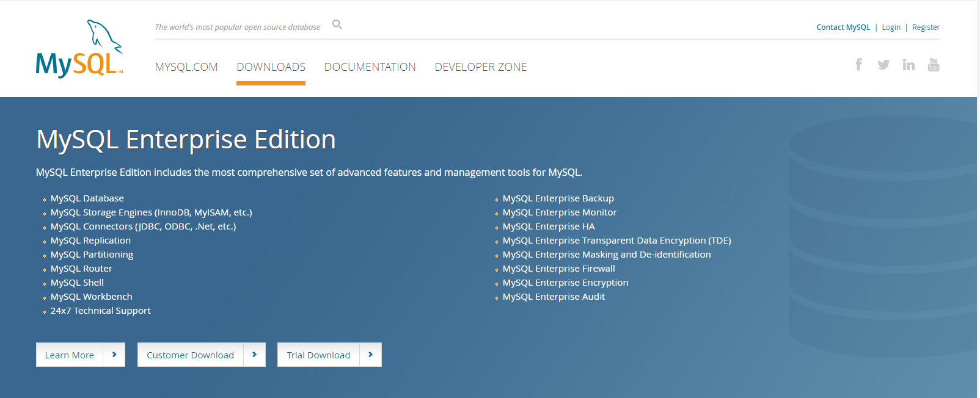Click the Learn More button
This screenshot has width=980, height=398.
click(x=81, y=355)
